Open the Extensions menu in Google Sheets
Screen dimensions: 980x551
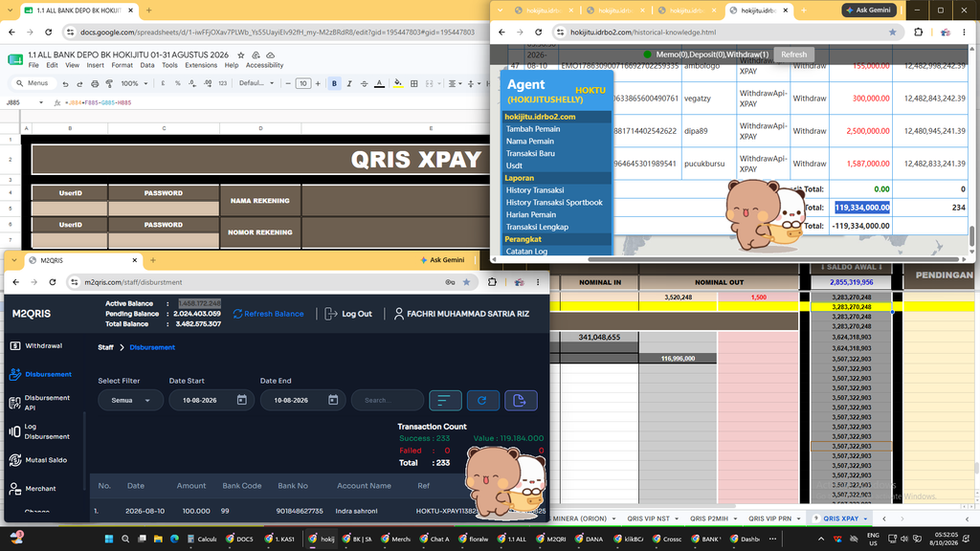pos(201,65)
